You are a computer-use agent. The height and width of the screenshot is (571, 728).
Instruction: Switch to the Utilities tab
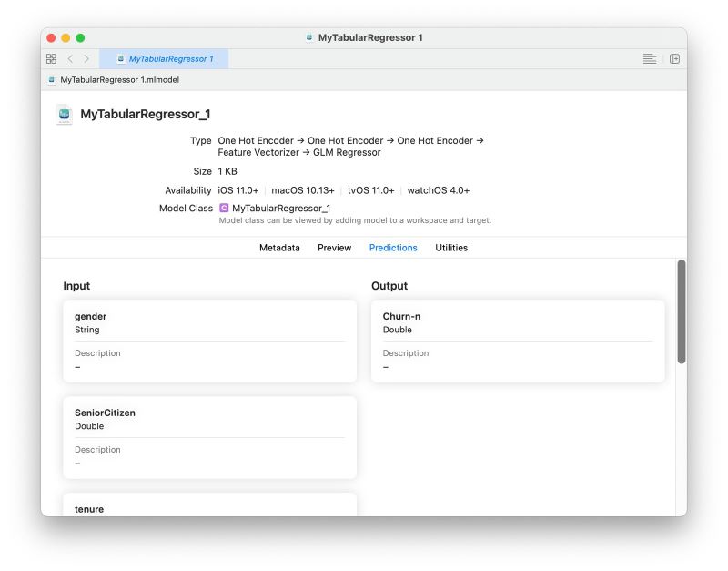(451, 248)
